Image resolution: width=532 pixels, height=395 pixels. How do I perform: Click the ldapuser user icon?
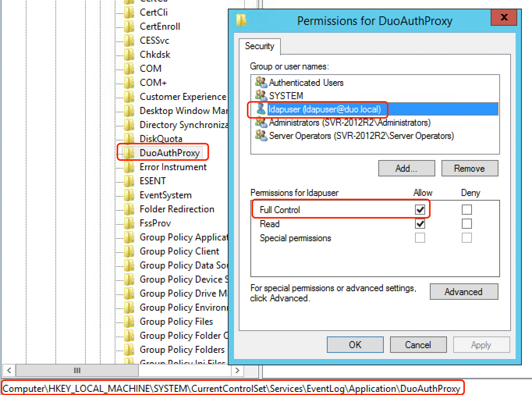point(261,109)
